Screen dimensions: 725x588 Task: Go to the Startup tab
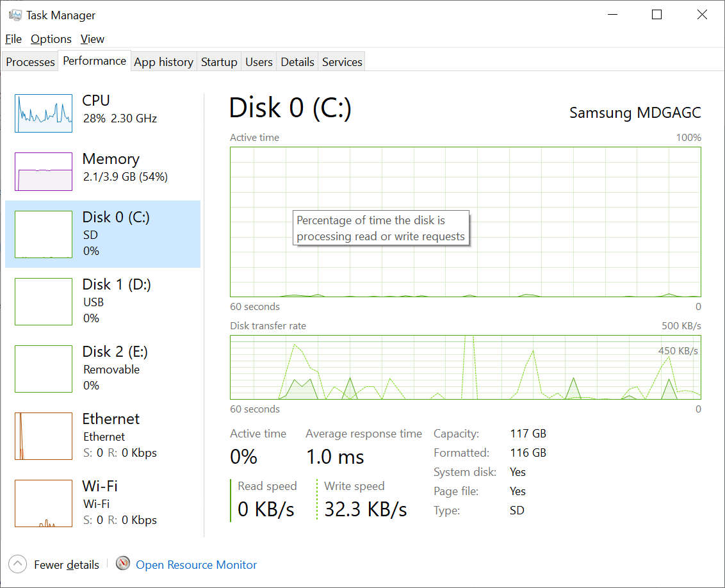(219, 62)
